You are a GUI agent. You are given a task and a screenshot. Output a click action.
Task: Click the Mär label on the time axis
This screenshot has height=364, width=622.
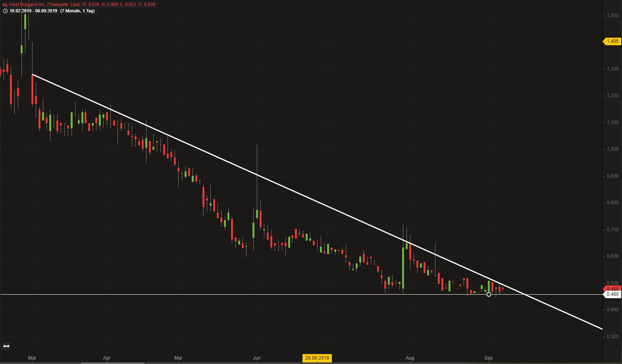coord(32,358)
